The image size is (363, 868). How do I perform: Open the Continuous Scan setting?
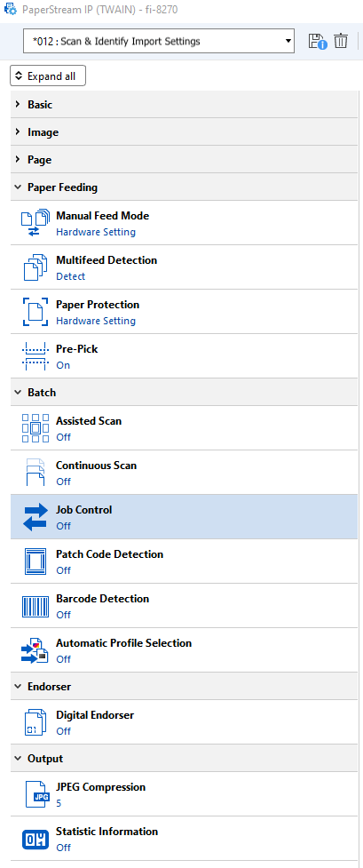tap(184, 473)
